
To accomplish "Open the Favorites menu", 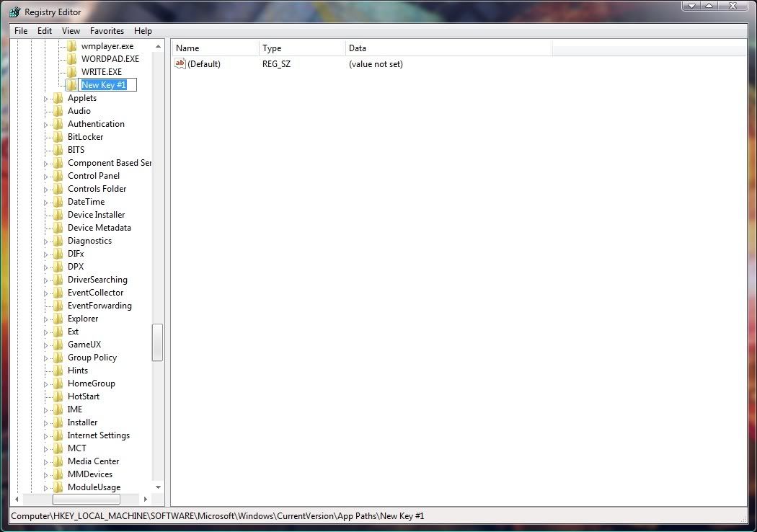I will [x=107, y=31].
